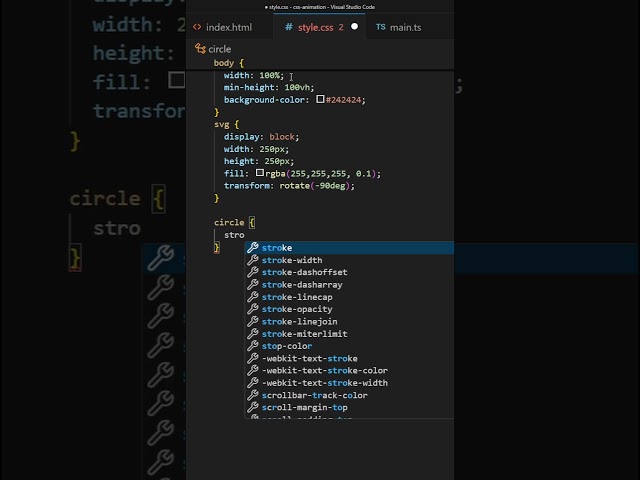Open color picker for #242424 swatch
The image size is (640, 480).
coord(320,99)
